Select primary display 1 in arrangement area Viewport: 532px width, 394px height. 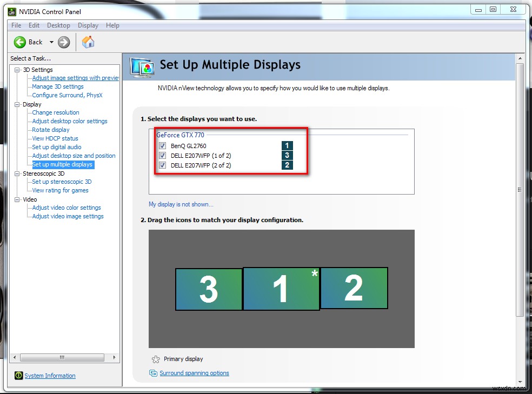281,289
